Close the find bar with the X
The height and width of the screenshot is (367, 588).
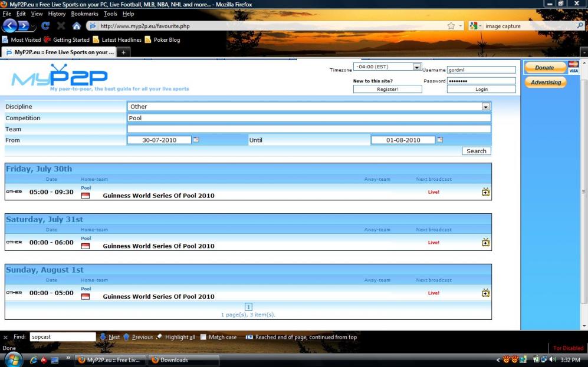point(6,338)
